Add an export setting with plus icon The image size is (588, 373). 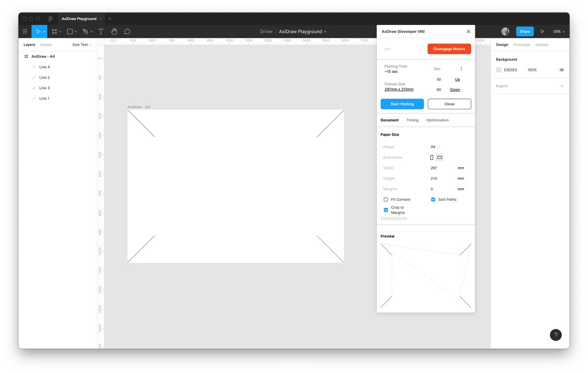click(x=562, y=86)
